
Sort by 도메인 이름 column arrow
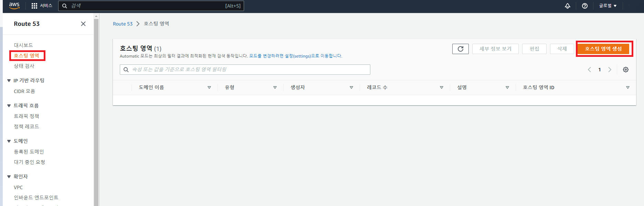[209, 87]
